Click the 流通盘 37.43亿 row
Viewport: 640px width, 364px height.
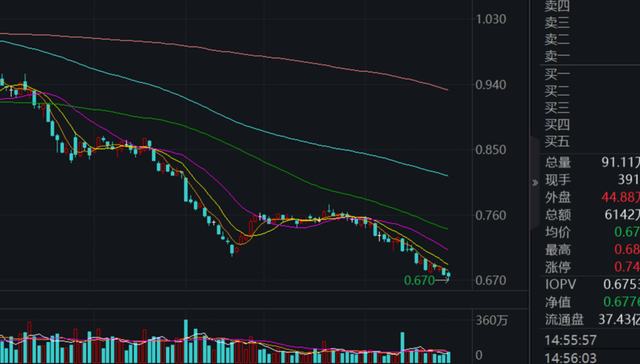point(590,319)
